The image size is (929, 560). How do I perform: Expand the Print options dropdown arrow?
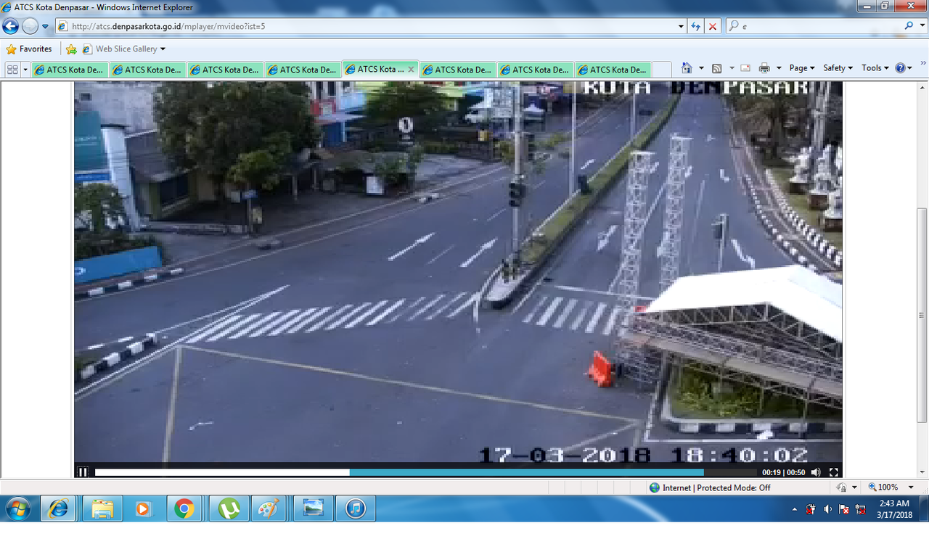(x=779, y=68)
